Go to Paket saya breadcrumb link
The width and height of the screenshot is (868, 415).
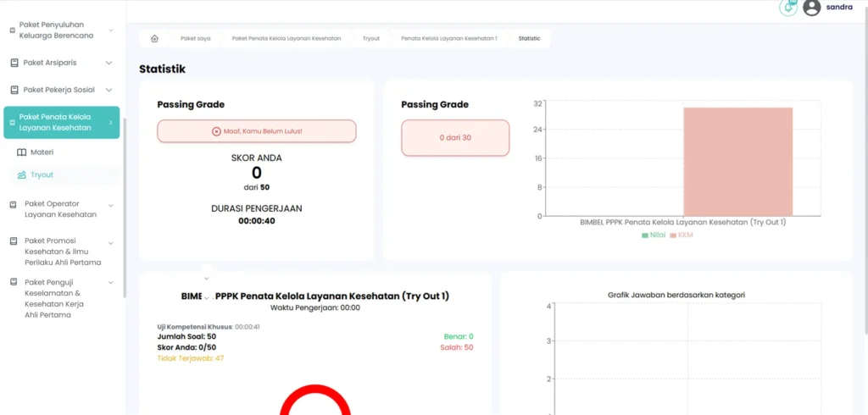(x=195, y=39)
